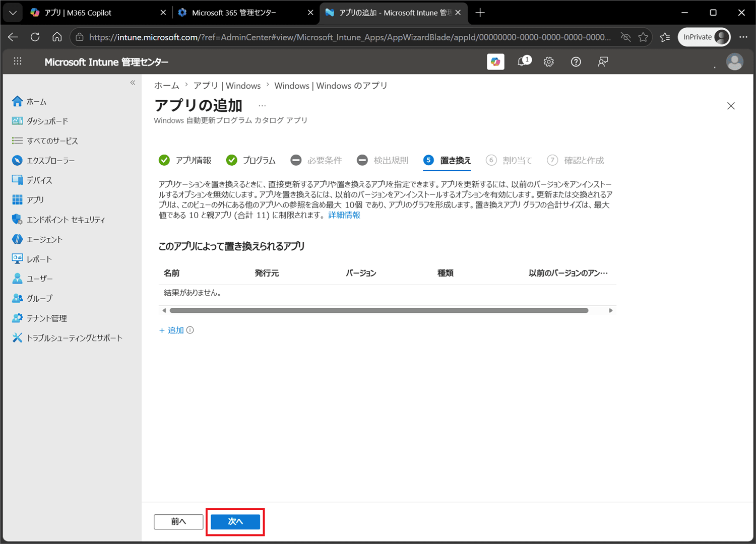Close the アプリの追加 browser tab
756x544 pixels.
[458, 13]
